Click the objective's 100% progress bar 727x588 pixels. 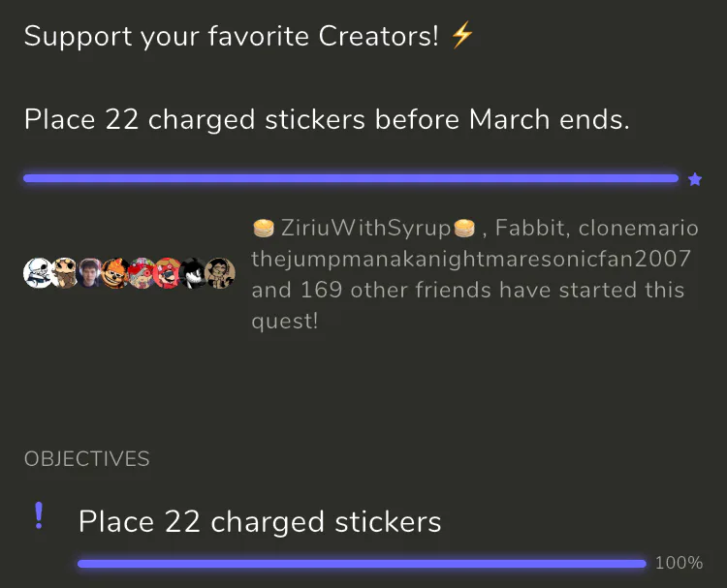pos(361,563)
